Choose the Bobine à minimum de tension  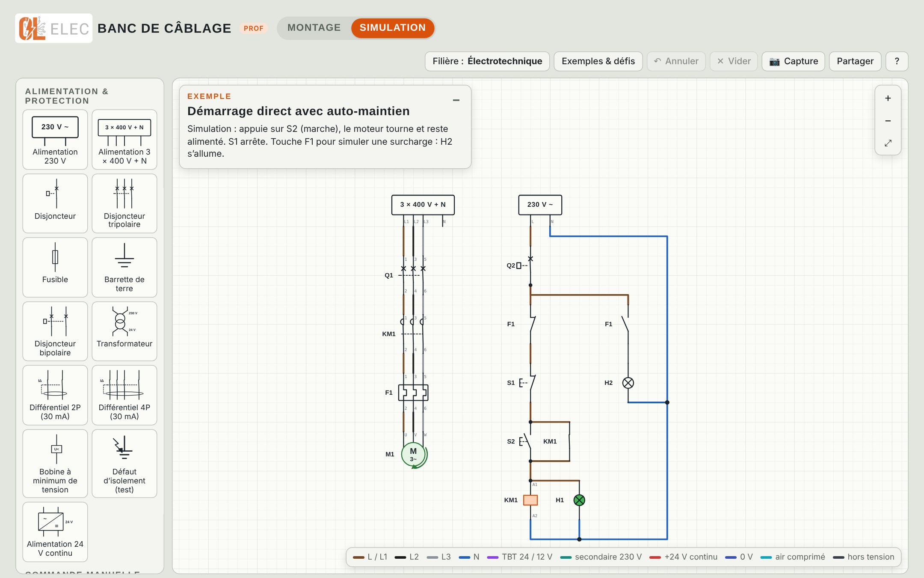[55, 464]
